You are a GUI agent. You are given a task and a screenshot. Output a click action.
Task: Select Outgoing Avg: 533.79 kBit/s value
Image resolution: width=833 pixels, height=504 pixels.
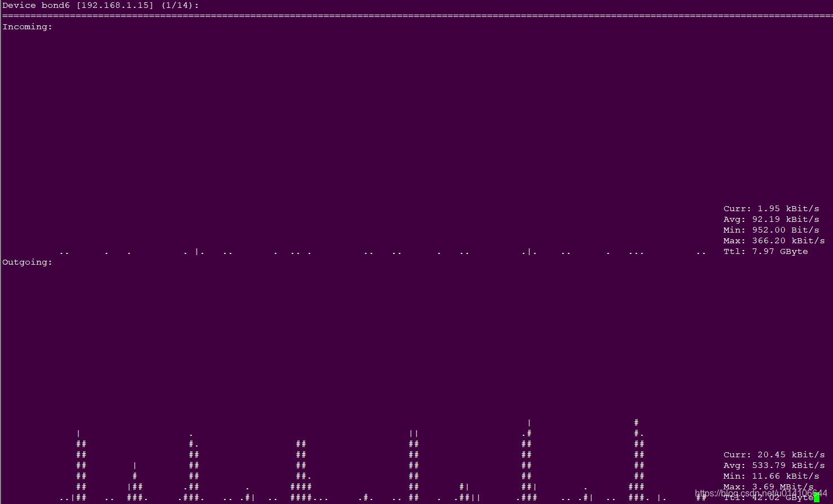[x=774, y=465]
